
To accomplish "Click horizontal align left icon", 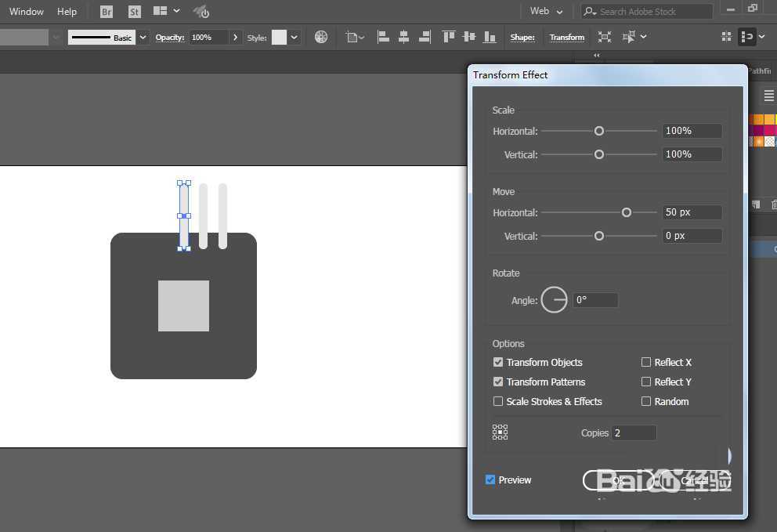I will tap(384, 37).
